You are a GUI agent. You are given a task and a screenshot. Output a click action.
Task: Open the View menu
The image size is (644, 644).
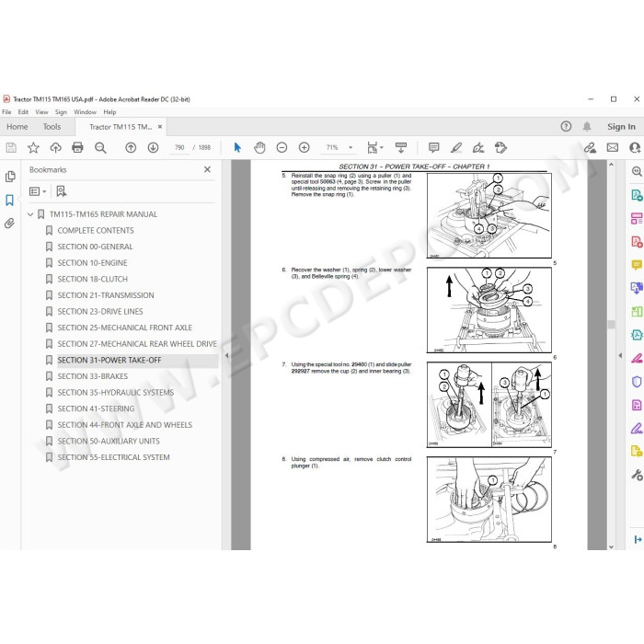point(41,111)
